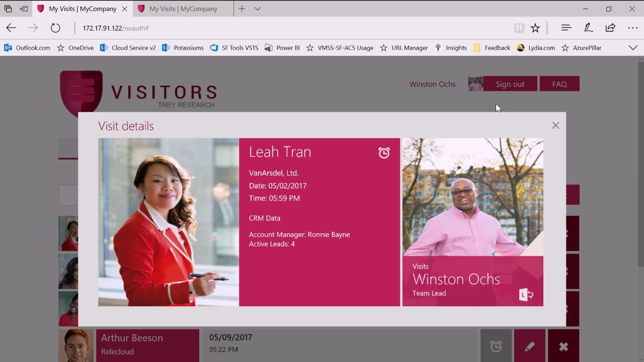Click the user avatar next to Sign out
644x362 pixels.
click(475, 84)
